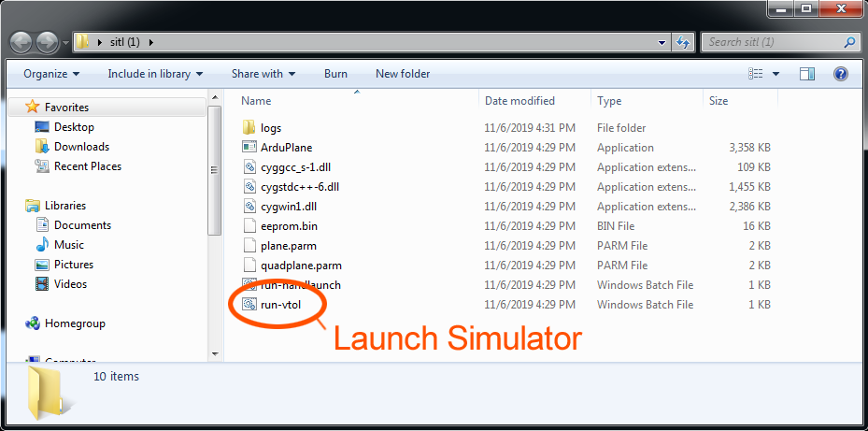Refresh the sitl (1) folder view
Image resolution: width=868 pixels, height=431 pixels.
pos(684,42)
